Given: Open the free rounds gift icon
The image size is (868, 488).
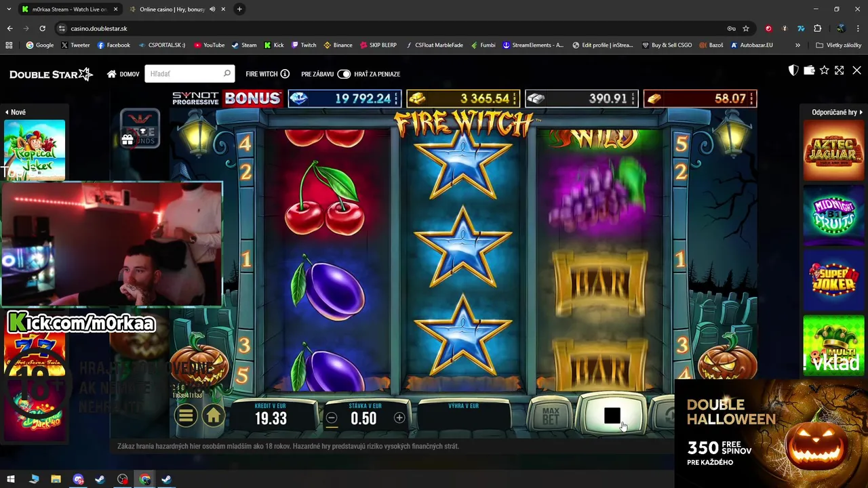Looking at the screenshot, I should [127, 140].
